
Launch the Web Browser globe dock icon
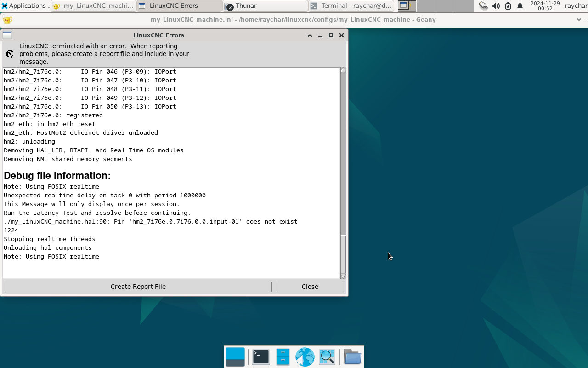(x=305, y=357)
